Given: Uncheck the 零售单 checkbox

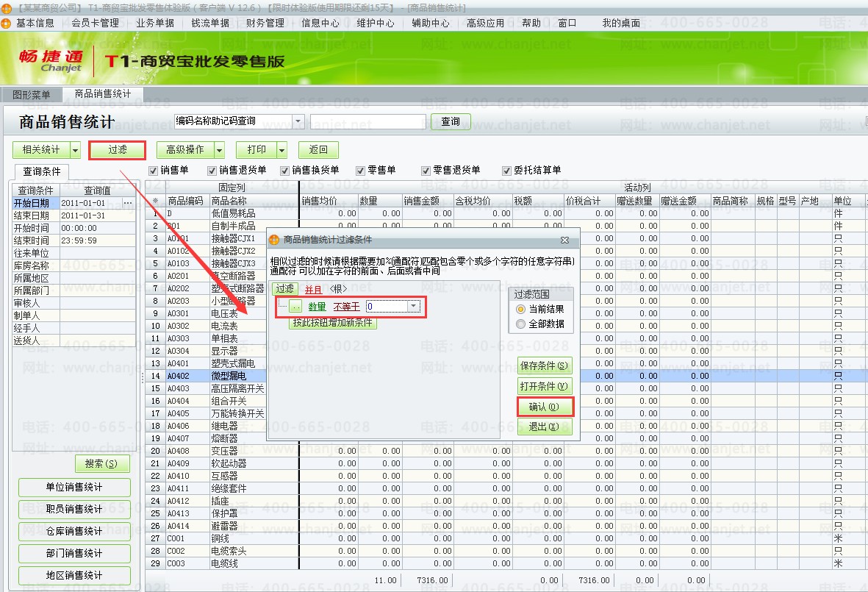Looking at the screenshot, I should (x=360, y=171).
